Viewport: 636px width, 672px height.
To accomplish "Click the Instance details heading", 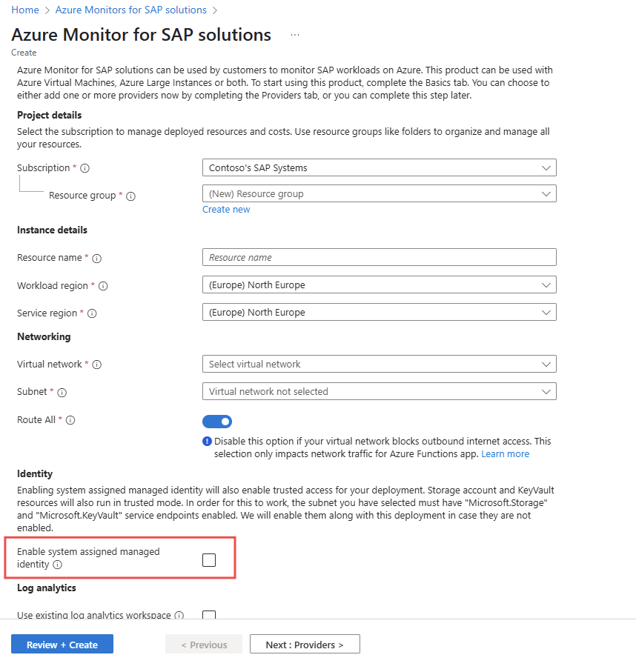I will 52,230.
